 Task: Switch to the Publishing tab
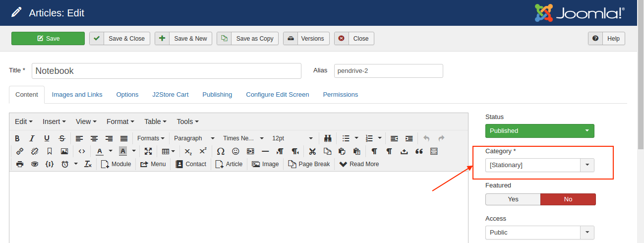coord(217,95)
